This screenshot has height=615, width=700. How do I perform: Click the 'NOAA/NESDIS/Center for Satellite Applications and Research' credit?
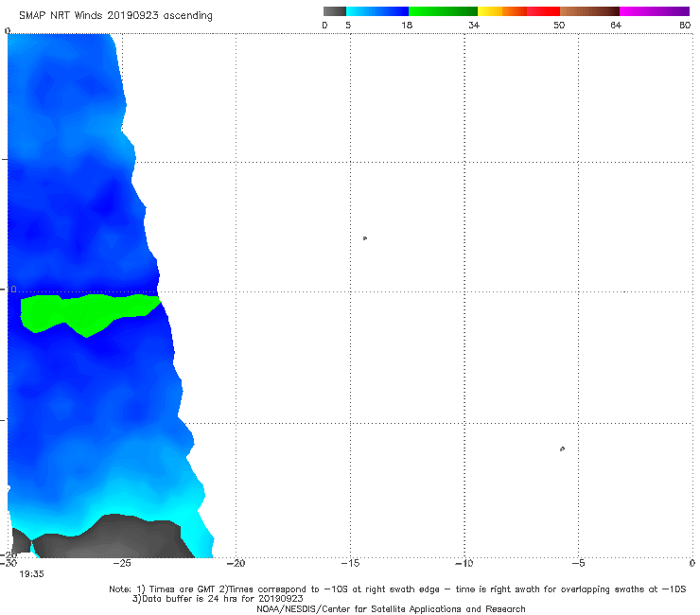pos(391,609)
